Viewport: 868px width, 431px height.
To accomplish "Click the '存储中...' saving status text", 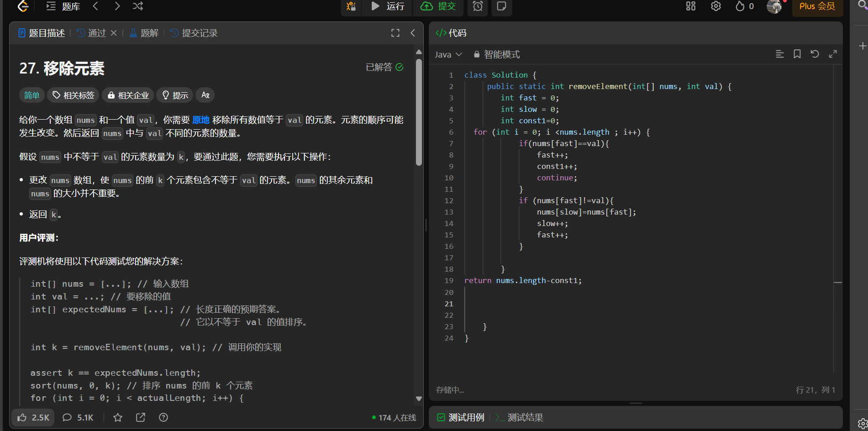I will [450, 390].
